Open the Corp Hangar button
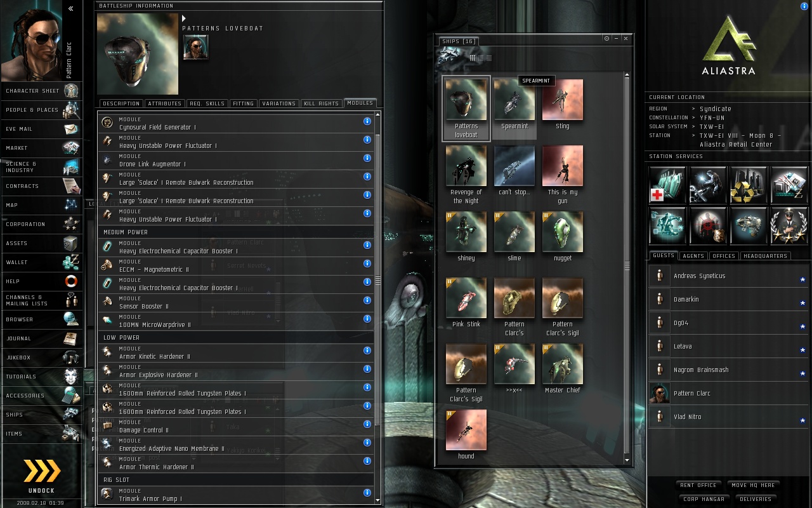 704,499
